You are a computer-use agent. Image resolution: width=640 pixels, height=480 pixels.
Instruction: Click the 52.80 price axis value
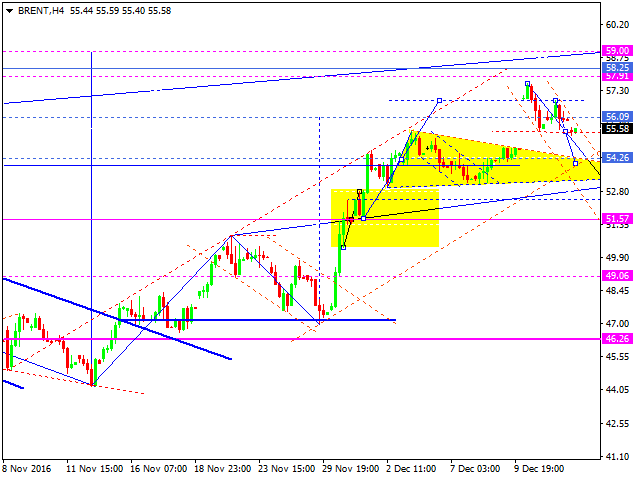pyautogui.click(x=617, y=191)
